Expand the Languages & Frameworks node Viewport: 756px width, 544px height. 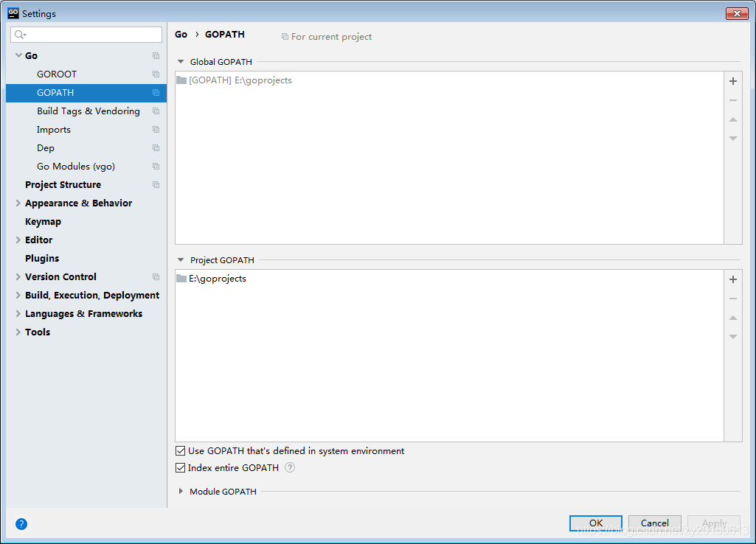tap(18, 313)
